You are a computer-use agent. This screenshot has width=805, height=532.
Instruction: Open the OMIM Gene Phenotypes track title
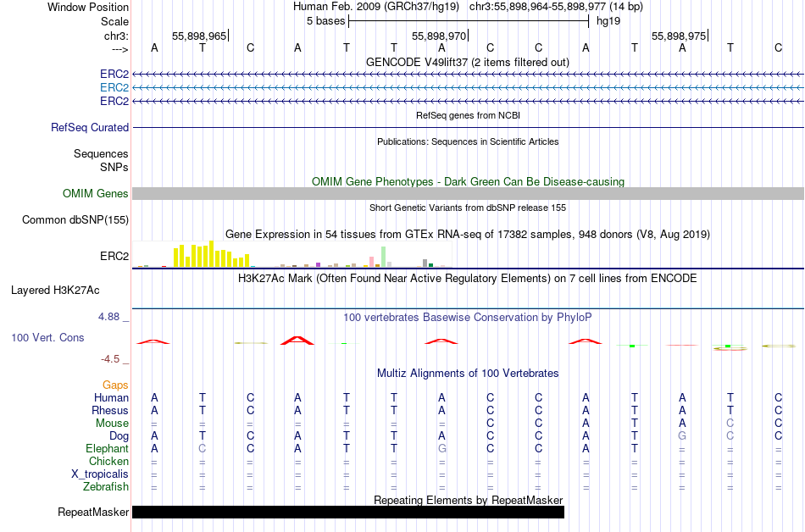pos(468,181)
